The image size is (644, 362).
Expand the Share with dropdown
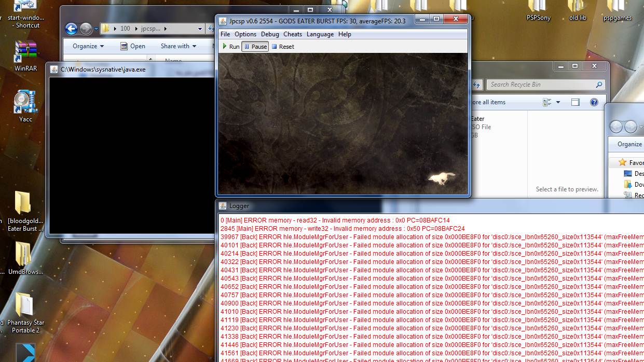tap(179, 46)
